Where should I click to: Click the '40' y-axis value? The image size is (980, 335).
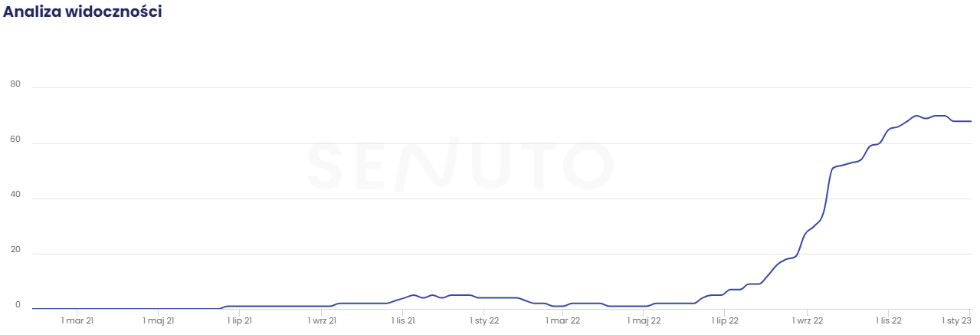click(x=15, y=195)
